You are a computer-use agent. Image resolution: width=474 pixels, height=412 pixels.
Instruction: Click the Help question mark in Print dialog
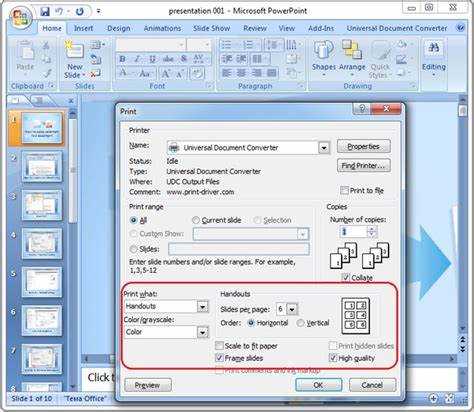(x=362, y=109)
